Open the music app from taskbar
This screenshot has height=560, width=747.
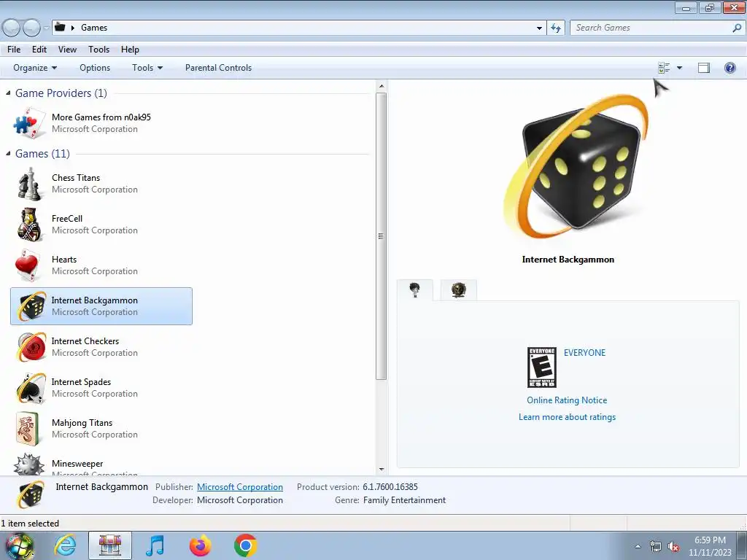[x=155, y=545]
